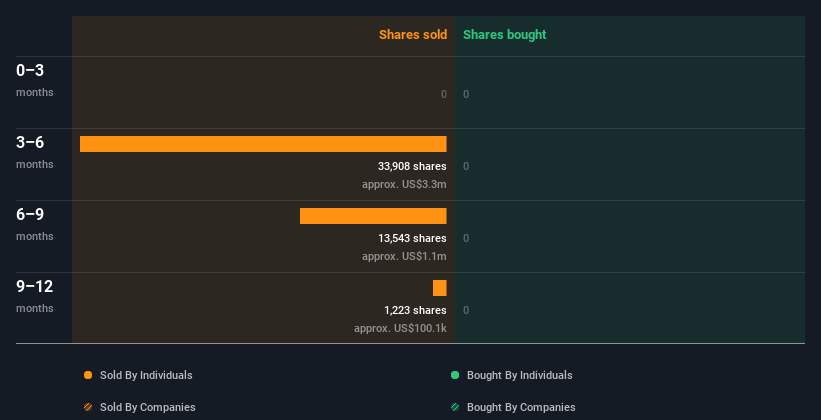Image resolution: width=821 pixels, height=420 pixels.
Task: Click the Sold By Individuals legend text
Action: (x=146, y=375)
